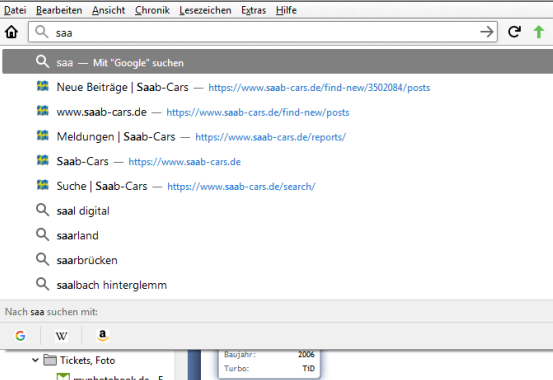The image size is (553, 380).
Task: Open the Extras menu
Action: (x=254, y=10)
